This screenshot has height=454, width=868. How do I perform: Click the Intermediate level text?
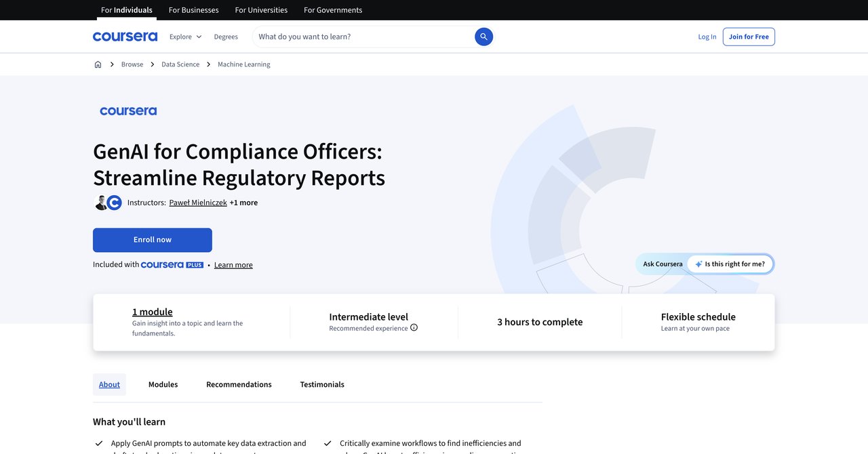[369, 316]
